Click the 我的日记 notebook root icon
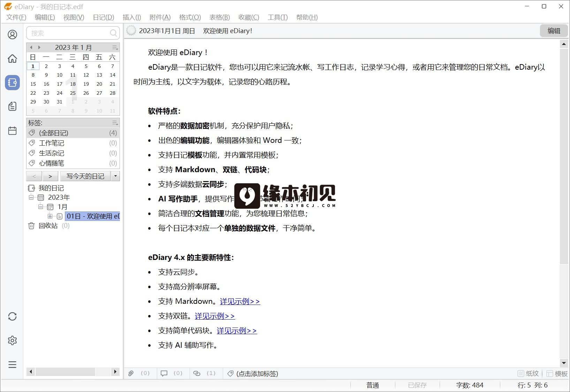The height and width of the screenshot is (392, 570). click(31, 188)
